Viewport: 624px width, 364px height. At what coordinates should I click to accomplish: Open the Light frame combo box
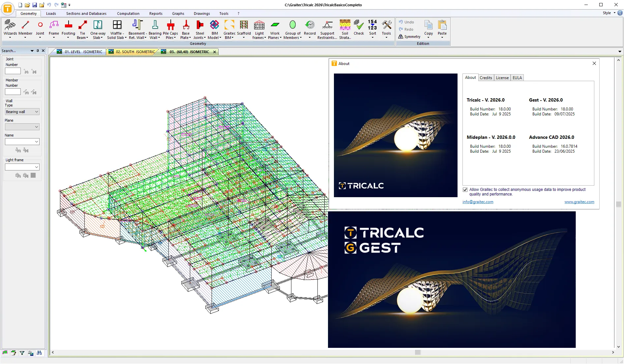[22, 167]
